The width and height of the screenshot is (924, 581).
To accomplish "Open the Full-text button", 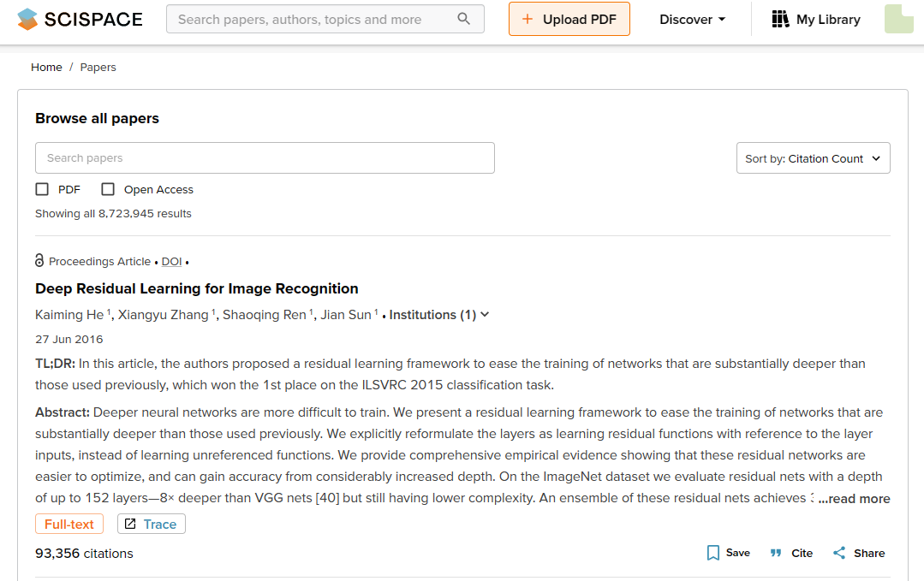I will pos(69,524).
